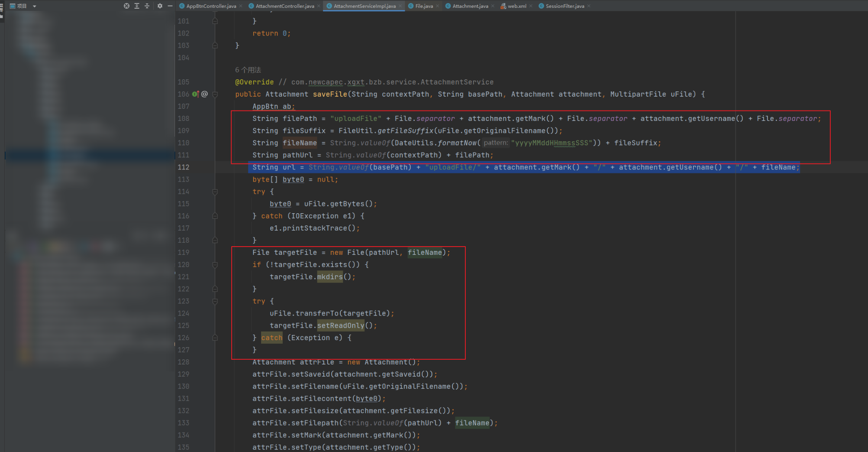Click the implements-method gutter icon at line 106

pos(195,94)
